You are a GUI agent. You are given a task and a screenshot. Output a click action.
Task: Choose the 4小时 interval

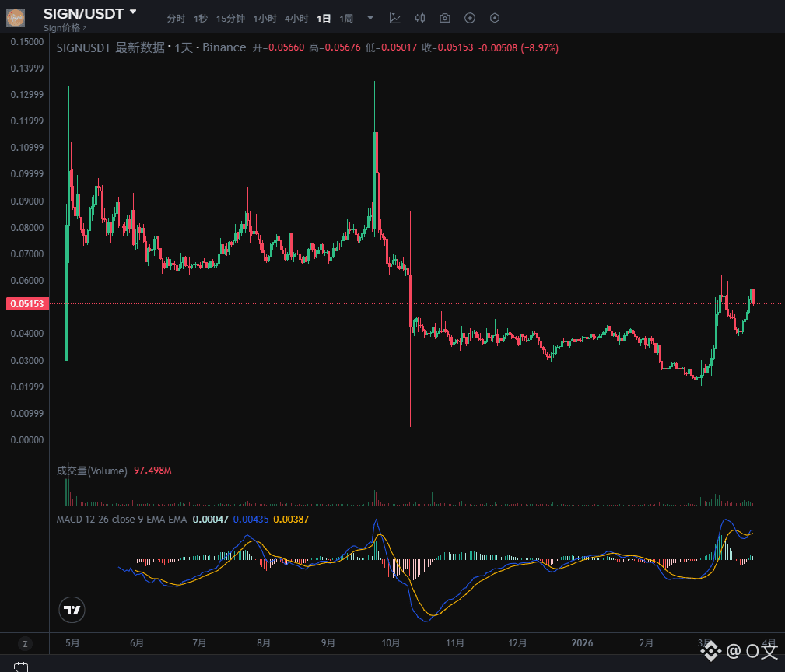296,19
